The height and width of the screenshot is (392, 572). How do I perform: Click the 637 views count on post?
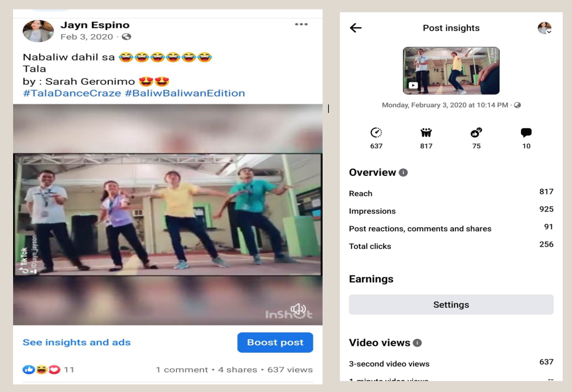[x=290, y=370]
